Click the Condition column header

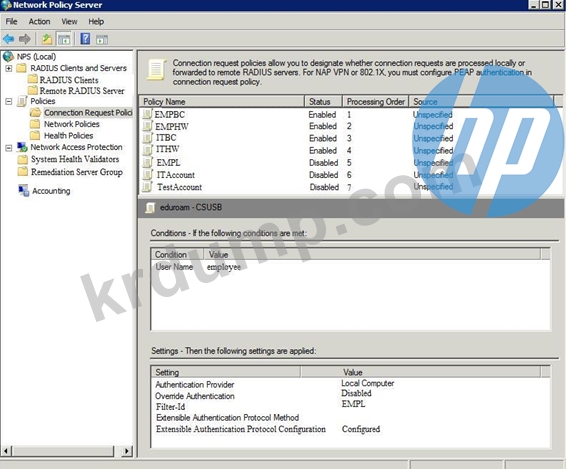177,254
